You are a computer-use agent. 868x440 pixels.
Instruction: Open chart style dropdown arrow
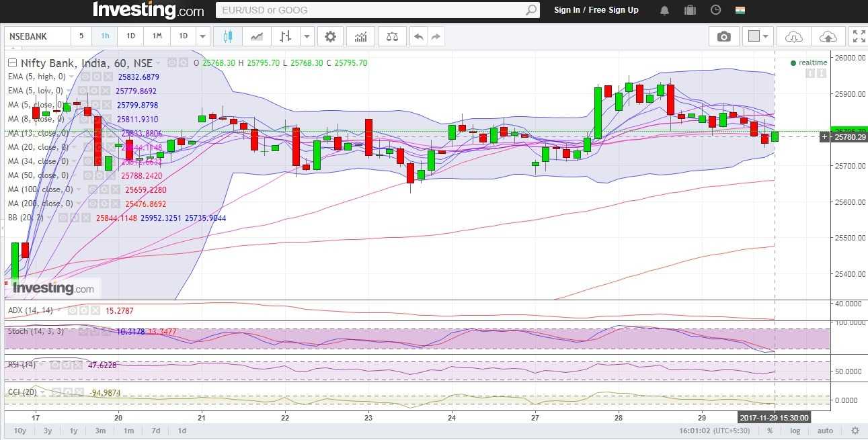[x=307, y=36]
